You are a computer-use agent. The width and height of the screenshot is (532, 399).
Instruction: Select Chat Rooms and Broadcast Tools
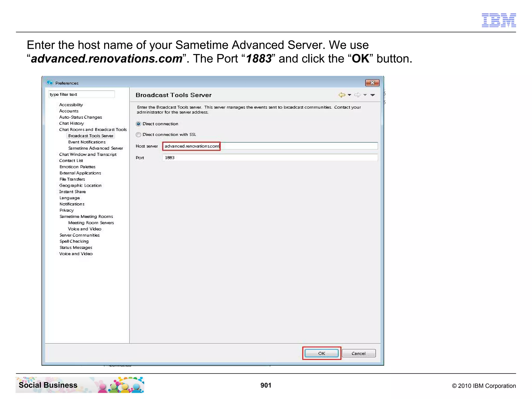(93, 130)
